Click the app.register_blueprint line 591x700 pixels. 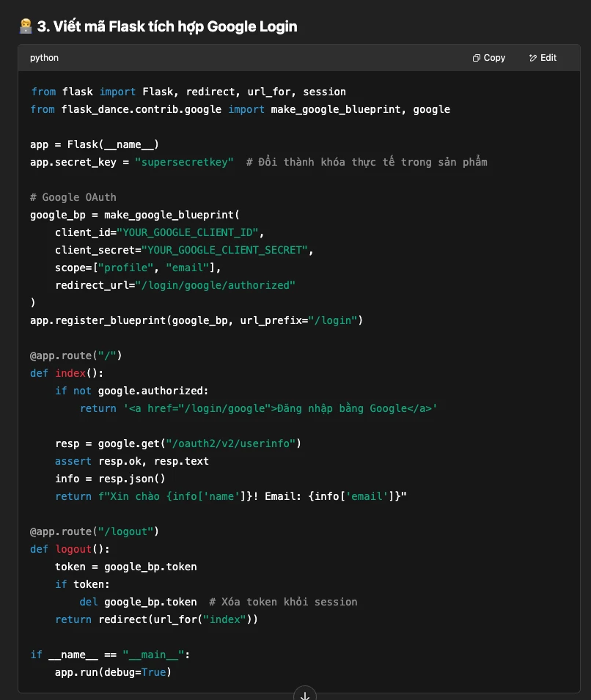point(197,320)
